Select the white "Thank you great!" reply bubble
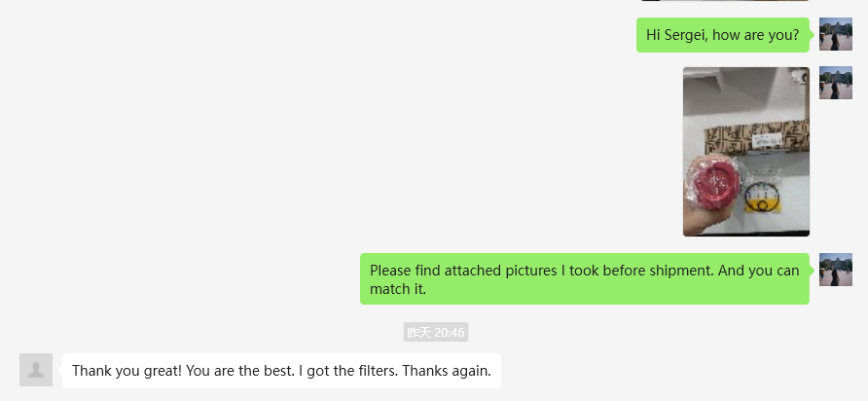The image size is (868, 401). [x=281, y=371]
